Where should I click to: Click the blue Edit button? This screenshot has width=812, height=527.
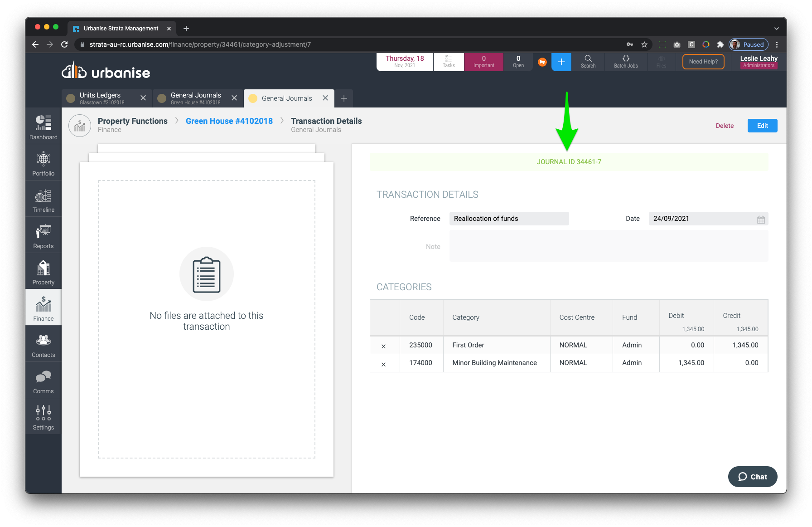click(762, 126)
